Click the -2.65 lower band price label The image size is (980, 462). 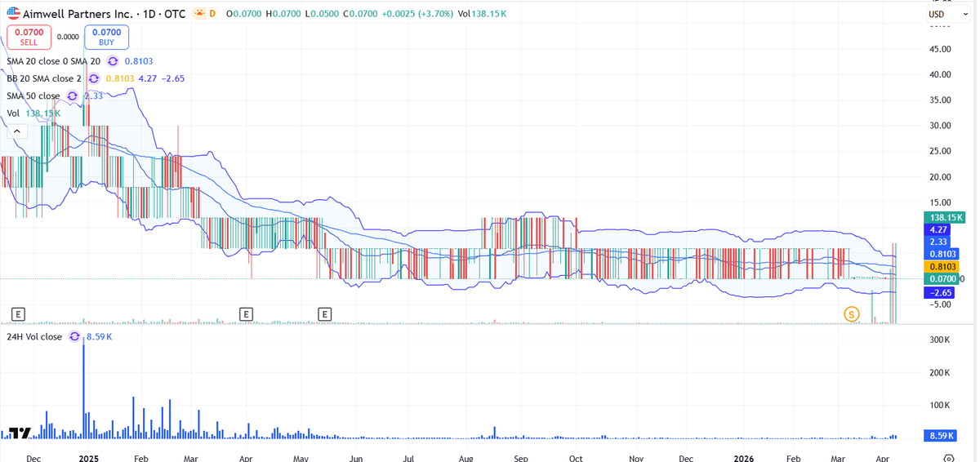click(940, 292)
